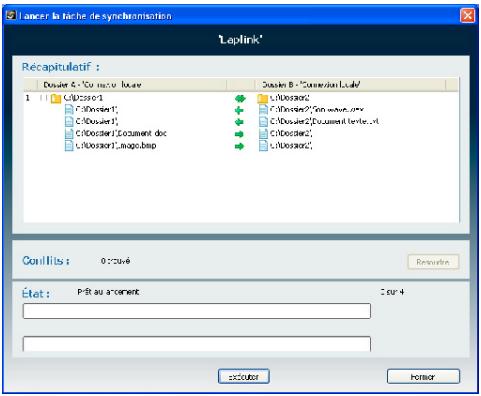Click the left arrow beside Son wave file
The width and height of the screenshot is (481, 396).
tap(239, 110)
